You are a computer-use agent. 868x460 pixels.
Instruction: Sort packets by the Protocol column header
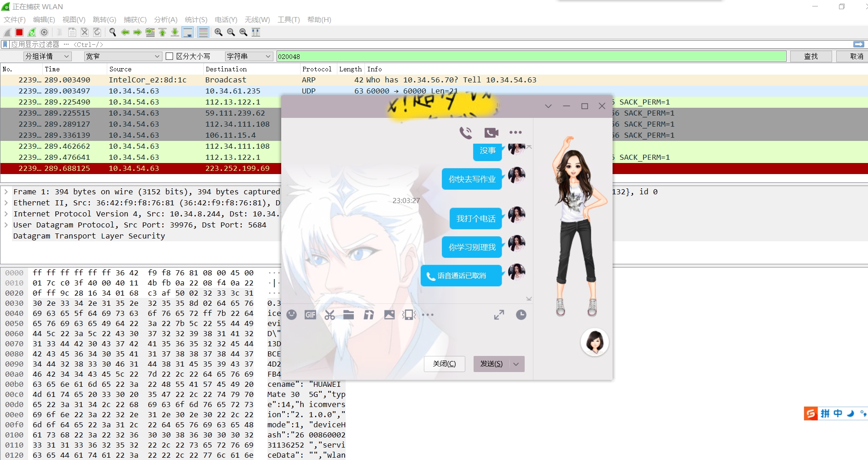318,69
